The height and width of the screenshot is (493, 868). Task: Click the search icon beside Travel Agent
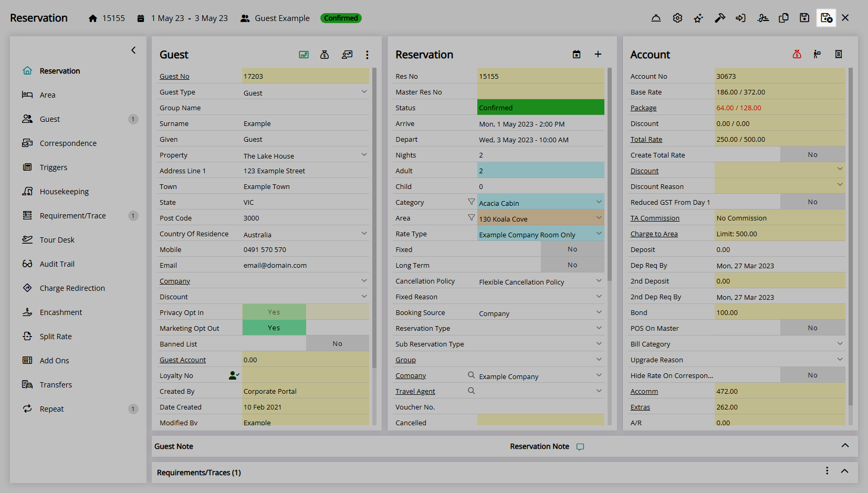click(471, 391)
